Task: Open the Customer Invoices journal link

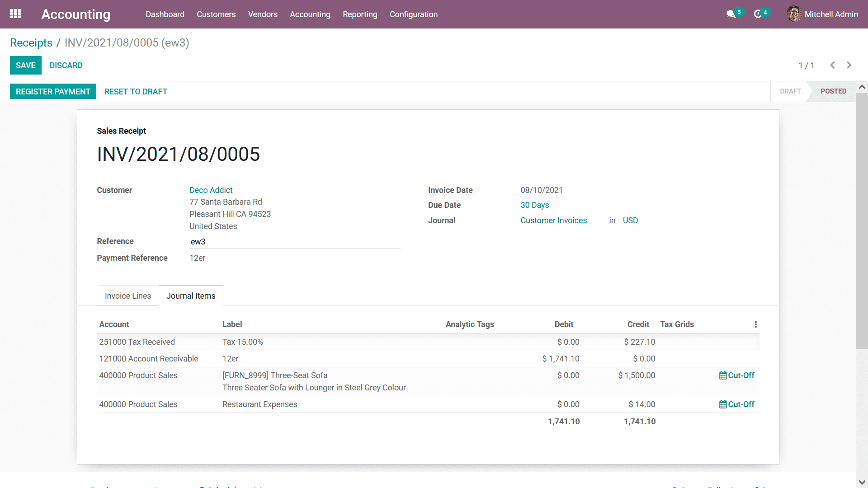Action: 553,221
